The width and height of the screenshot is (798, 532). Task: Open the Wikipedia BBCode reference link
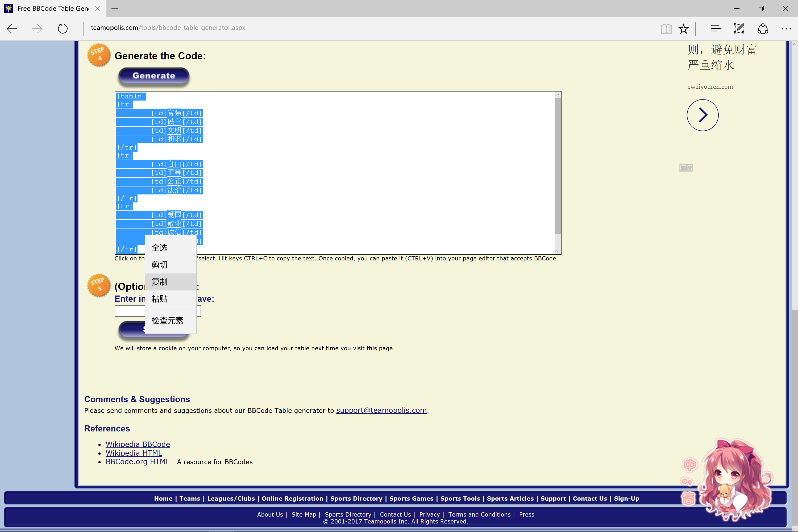click(x=138, y=444)
